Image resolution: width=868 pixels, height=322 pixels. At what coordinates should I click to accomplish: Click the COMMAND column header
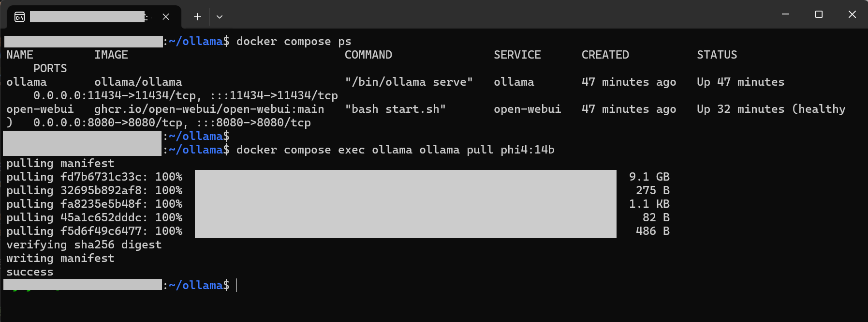(368, 55)
